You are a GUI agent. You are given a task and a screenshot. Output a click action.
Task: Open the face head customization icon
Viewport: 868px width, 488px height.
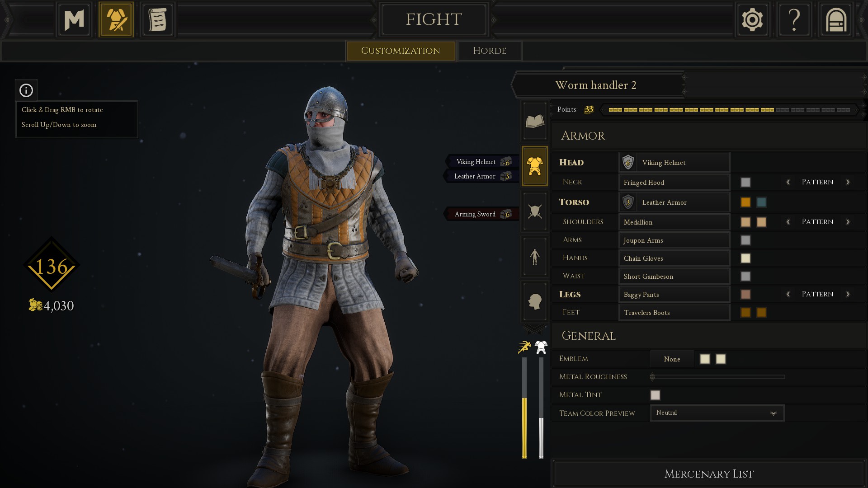535,301
